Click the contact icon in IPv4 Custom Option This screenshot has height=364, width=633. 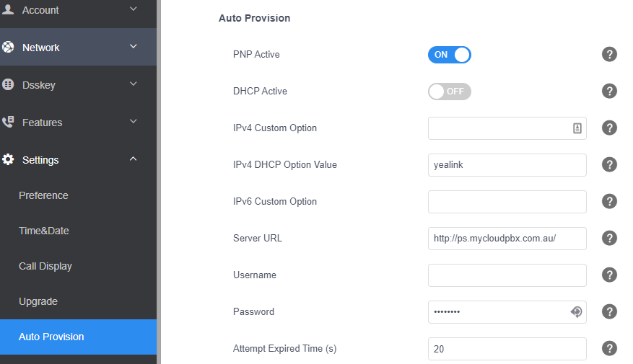click(x=577, y=128)
